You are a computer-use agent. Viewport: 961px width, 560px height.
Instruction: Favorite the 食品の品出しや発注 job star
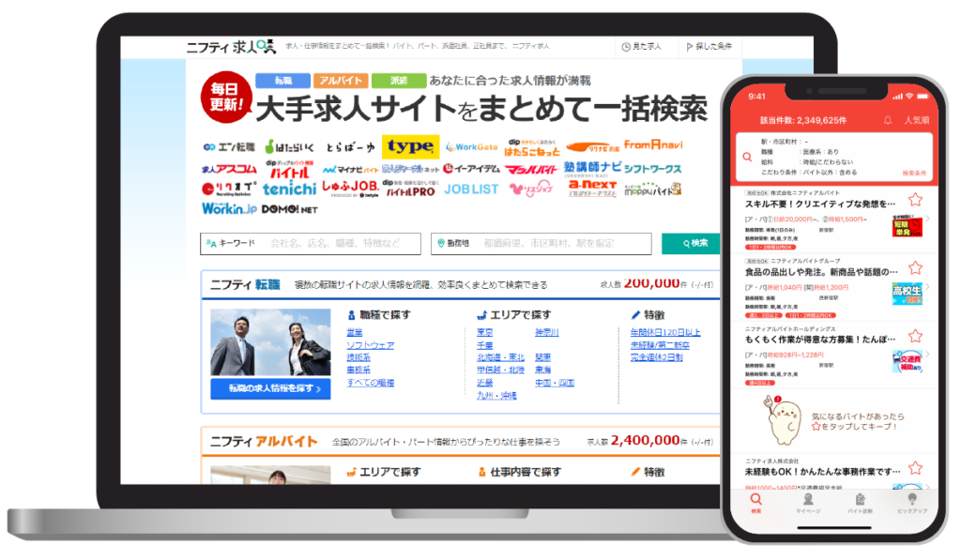click(x=916, y=267)
